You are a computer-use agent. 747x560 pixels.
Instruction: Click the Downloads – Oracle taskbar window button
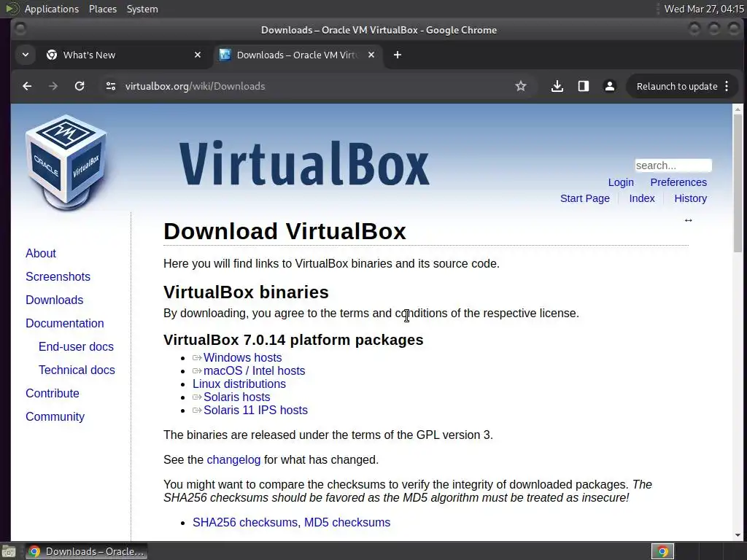pyautogui.click(x=86, y=551)
